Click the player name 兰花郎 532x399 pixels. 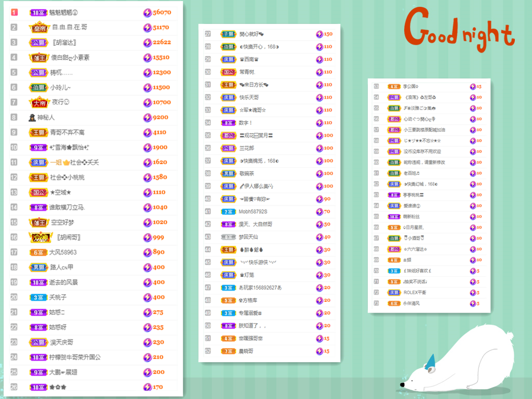pyautogui.click(x=247, y=148)
